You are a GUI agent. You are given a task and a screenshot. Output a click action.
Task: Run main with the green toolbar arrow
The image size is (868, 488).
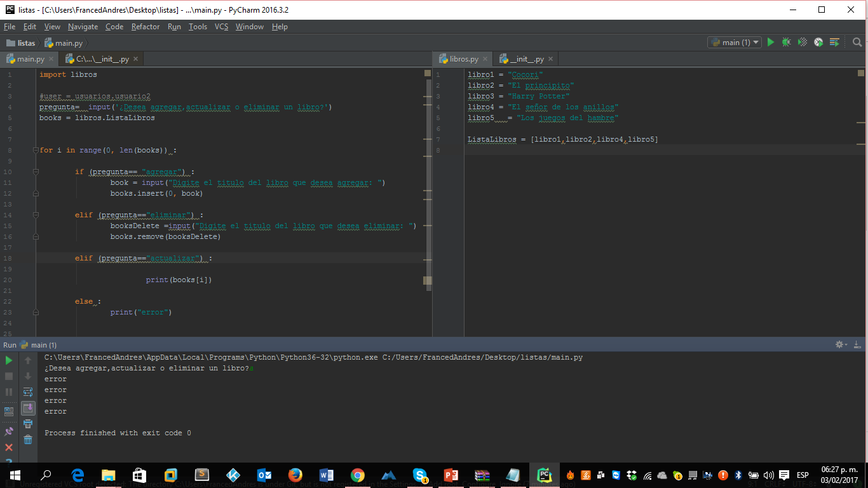770,43
